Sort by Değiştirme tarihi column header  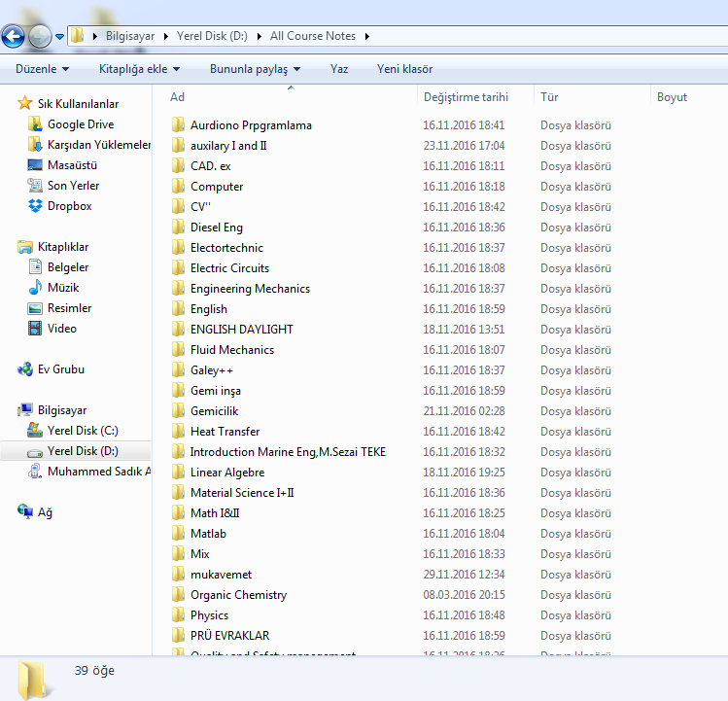click(x=466, y=97)
